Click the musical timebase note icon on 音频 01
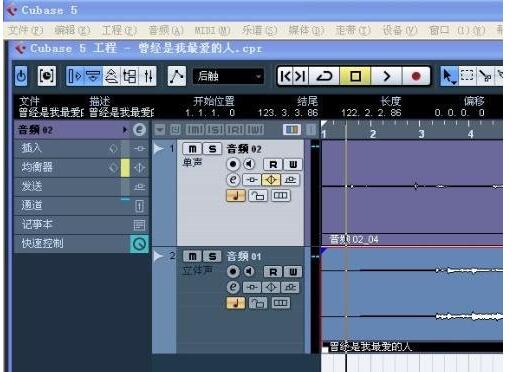This screenshot has height=372, width=512. (x=236, y=303)
